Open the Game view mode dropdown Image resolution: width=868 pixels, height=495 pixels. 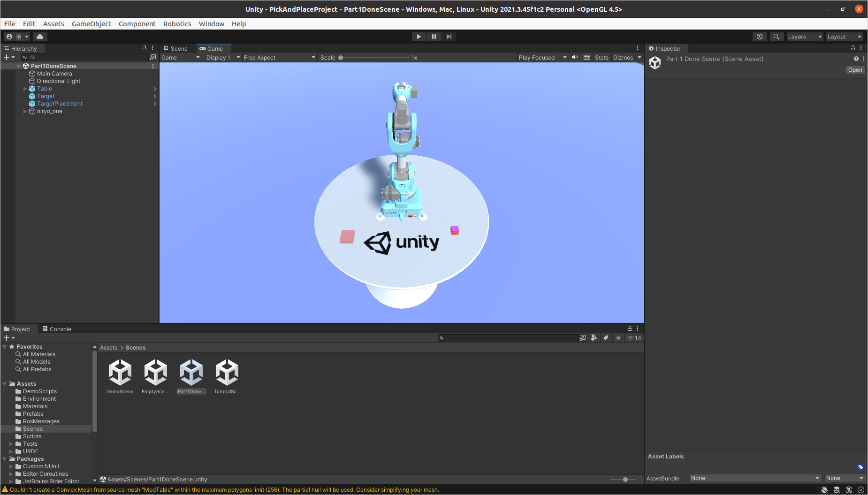[x=181, y=57]
